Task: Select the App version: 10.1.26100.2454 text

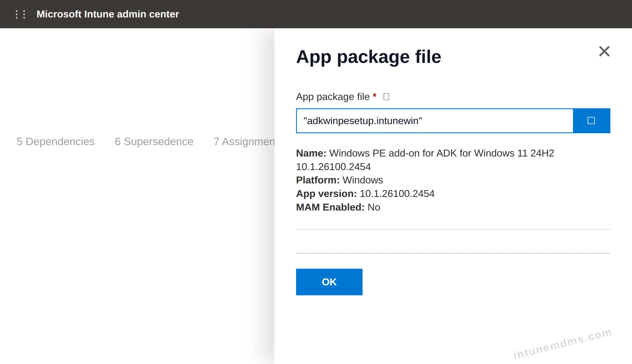Action: [x=365, y=194]
